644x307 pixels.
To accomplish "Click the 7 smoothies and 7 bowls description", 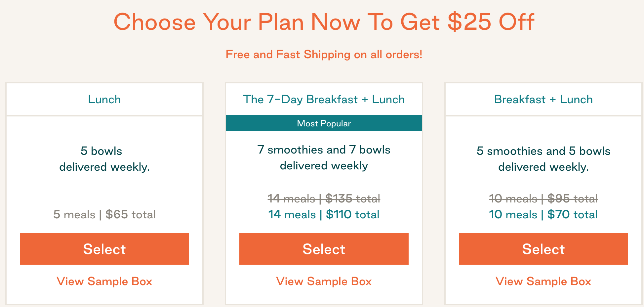I will pyautogui.click(x=324, y=157).
